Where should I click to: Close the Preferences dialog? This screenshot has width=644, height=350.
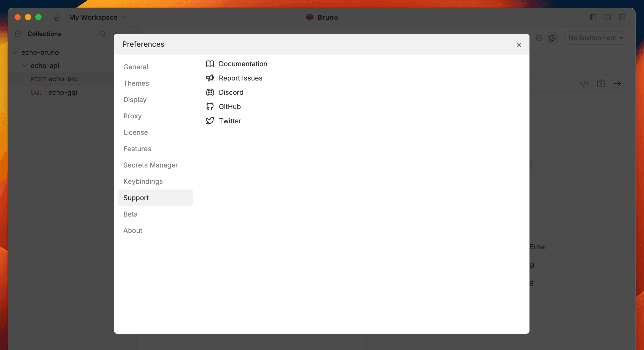pyautogui.click(x=519, y=45)
